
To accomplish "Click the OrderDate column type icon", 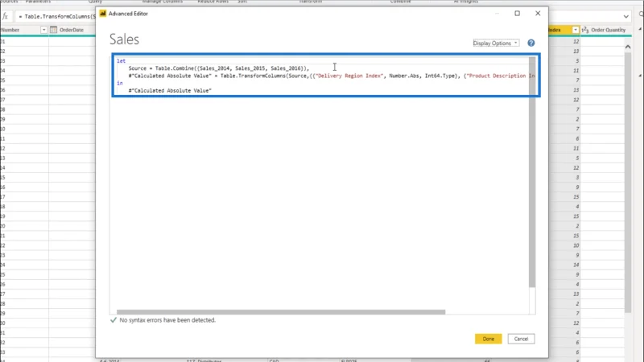I will point(53,30).
